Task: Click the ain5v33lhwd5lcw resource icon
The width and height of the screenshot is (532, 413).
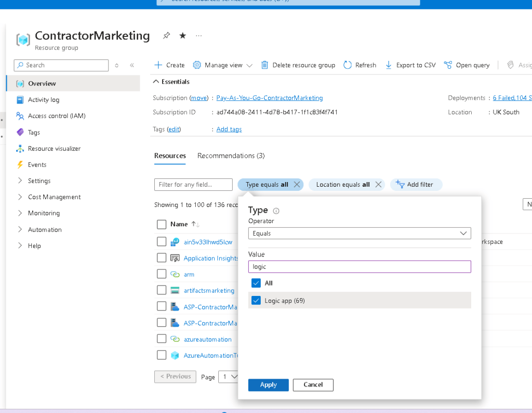Action: (175, 242)
